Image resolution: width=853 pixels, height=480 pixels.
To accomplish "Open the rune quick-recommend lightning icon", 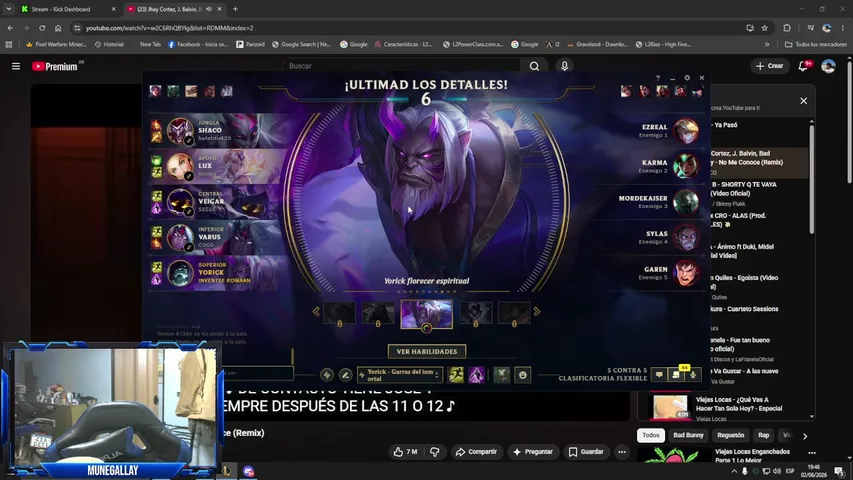I will pos(326,374).
